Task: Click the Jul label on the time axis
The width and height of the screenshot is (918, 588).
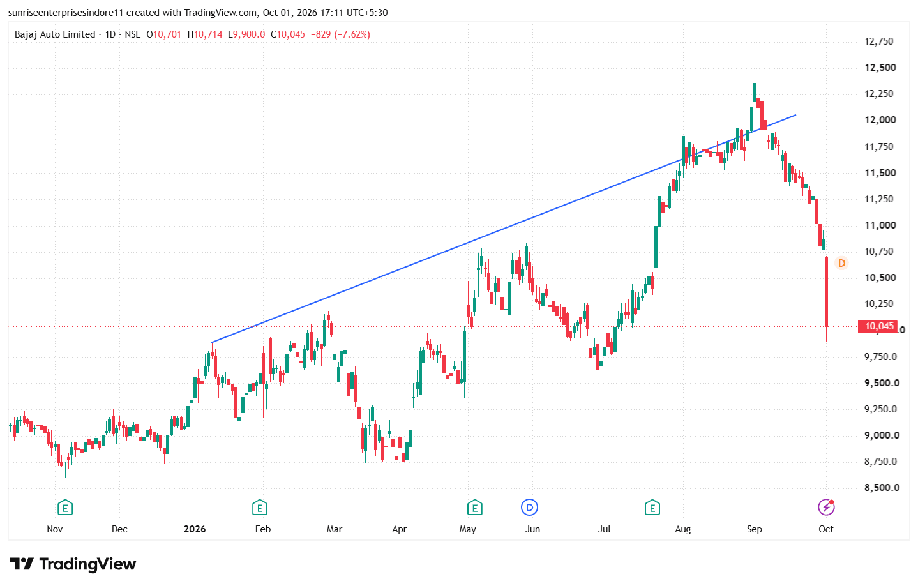Action: 605,529
